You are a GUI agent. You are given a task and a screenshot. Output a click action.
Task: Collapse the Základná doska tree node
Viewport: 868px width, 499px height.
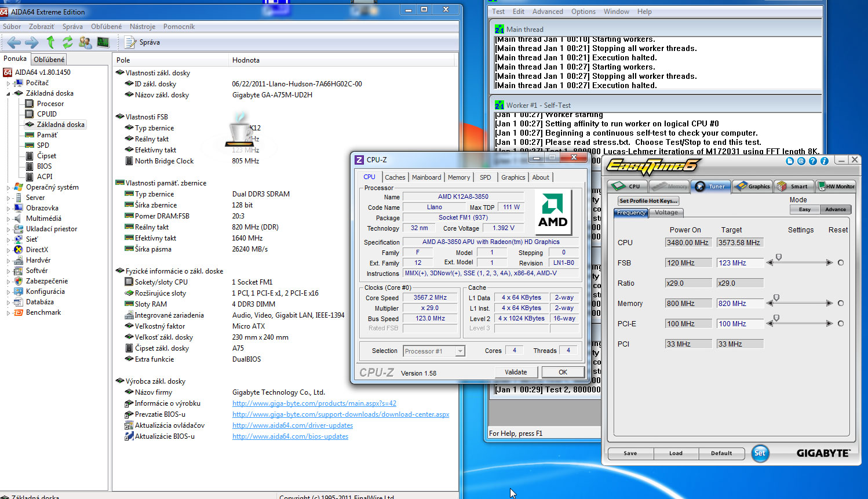pyautogui.click(x=8, y=93)
